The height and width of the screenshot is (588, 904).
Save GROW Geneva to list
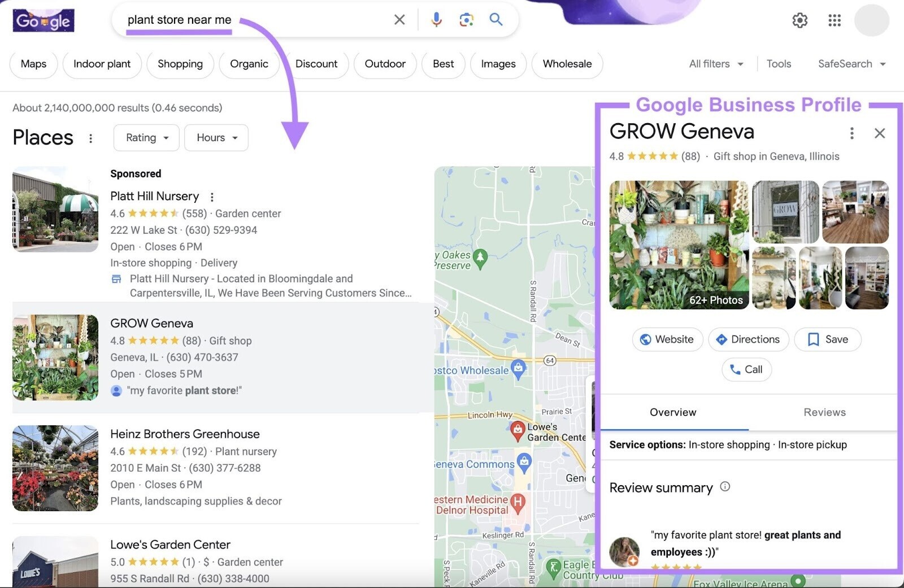click(828, 339)
